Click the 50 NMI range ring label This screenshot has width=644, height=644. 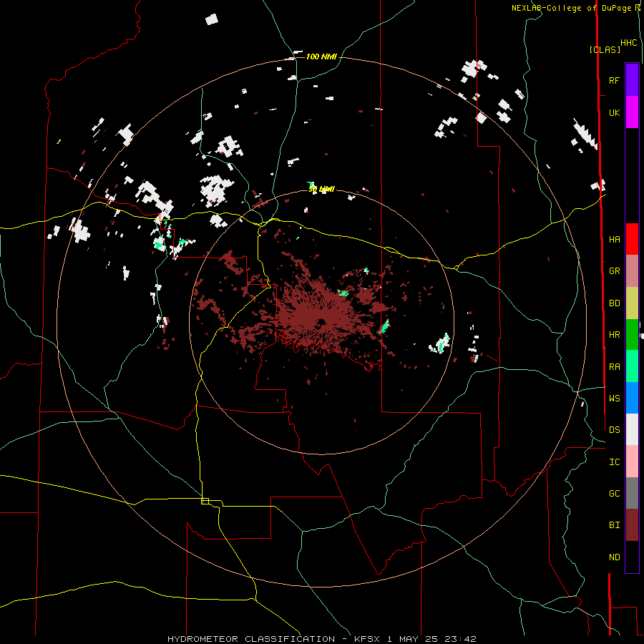[321, 189]
